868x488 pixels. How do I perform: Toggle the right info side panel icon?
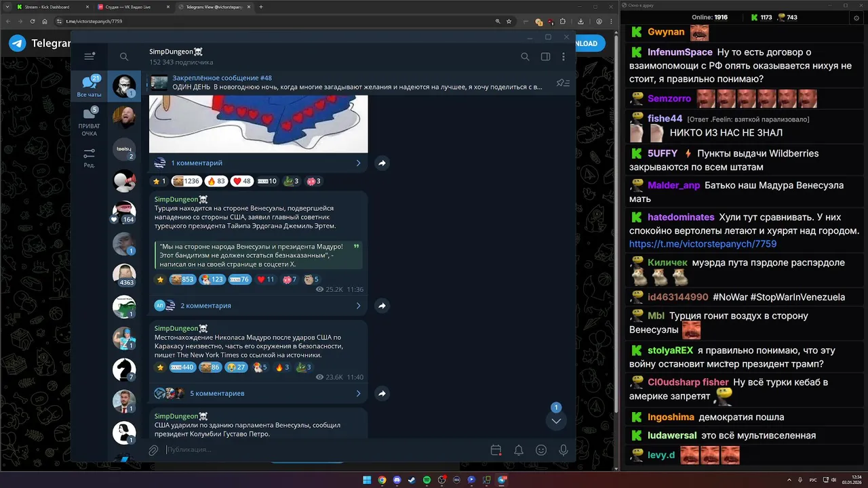pos(545,57)
